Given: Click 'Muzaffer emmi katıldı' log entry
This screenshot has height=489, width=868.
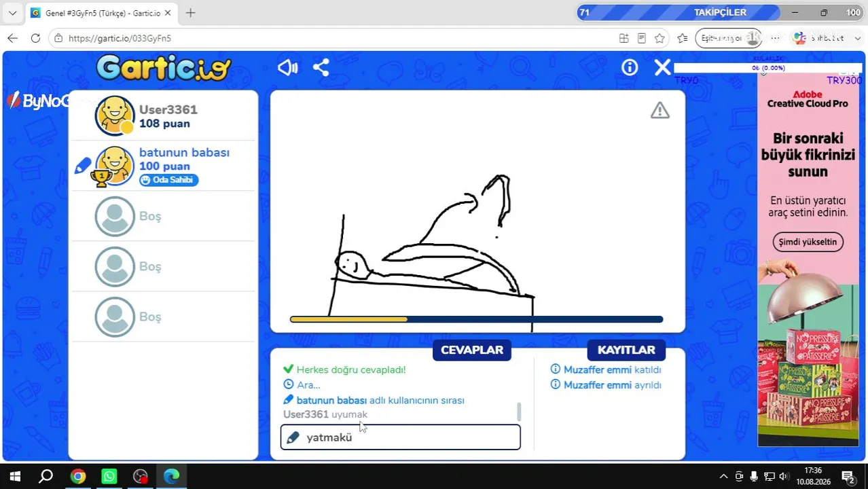Looking at the screenshot, I should coord(605,369).
